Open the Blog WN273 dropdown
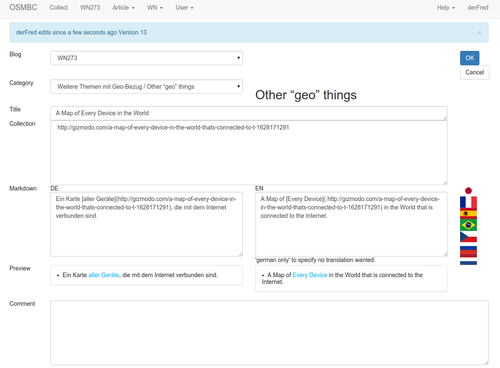Image resolution: width=500 pixels, height=368 pixels. point(146,58)
